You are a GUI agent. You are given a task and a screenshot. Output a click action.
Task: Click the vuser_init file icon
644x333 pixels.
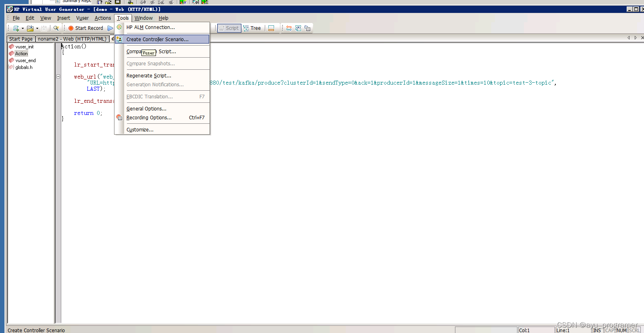(11, 47)
